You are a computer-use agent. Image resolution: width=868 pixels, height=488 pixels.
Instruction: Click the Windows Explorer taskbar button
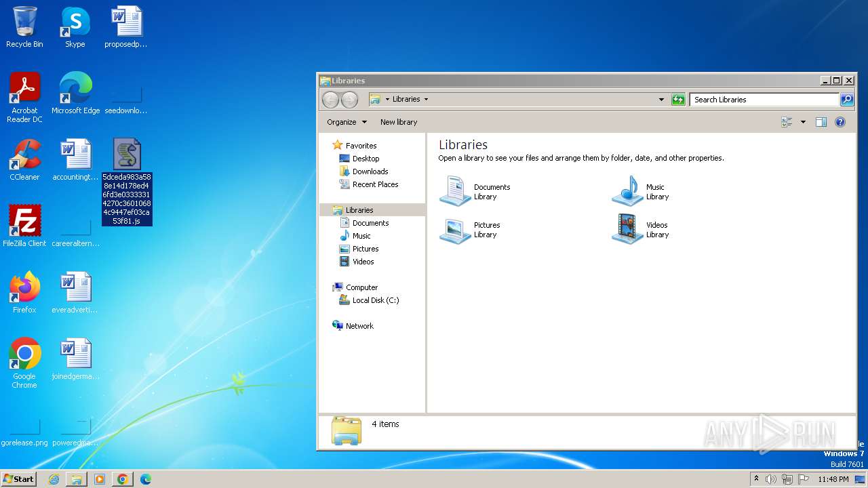(x=77, y=479)
